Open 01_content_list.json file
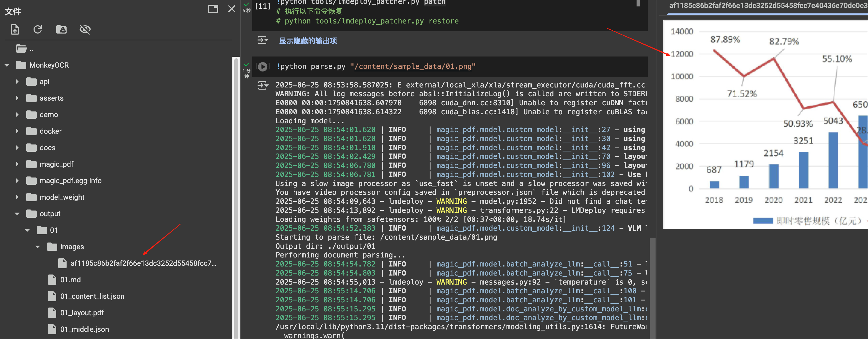The height and width of the screenshot is (339, 868). pos(92,296)
